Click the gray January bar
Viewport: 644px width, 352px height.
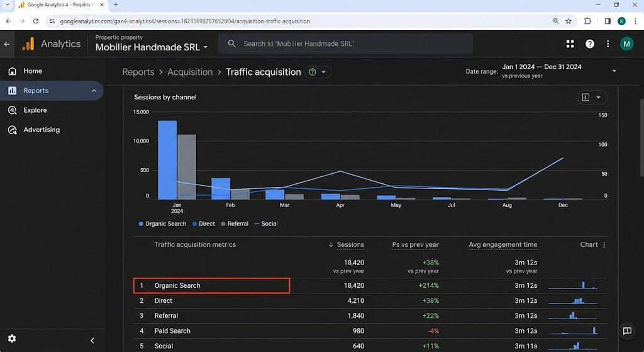coord(187,167)
